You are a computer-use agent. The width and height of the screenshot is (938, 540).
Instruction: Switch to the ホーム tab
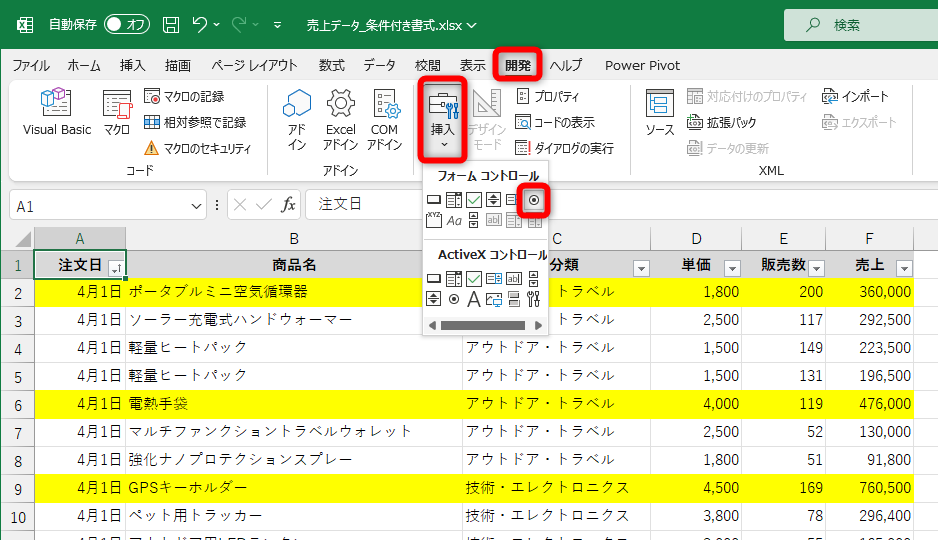pyautogui.click(x=84, y=65)
